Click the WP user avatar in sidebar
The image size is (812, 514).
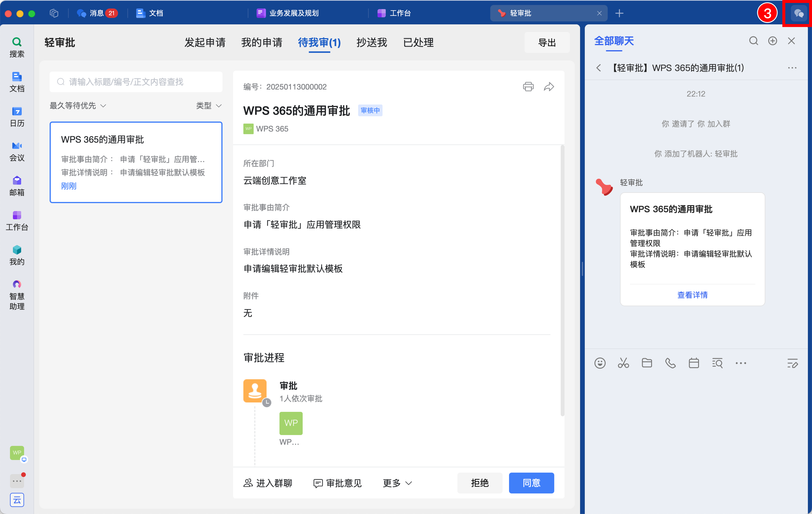17,453
